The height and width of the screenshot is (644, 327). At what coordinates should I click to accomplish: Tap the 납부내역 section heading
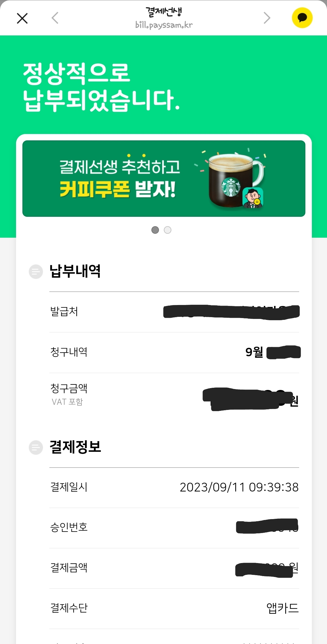(x=75, y=271)
